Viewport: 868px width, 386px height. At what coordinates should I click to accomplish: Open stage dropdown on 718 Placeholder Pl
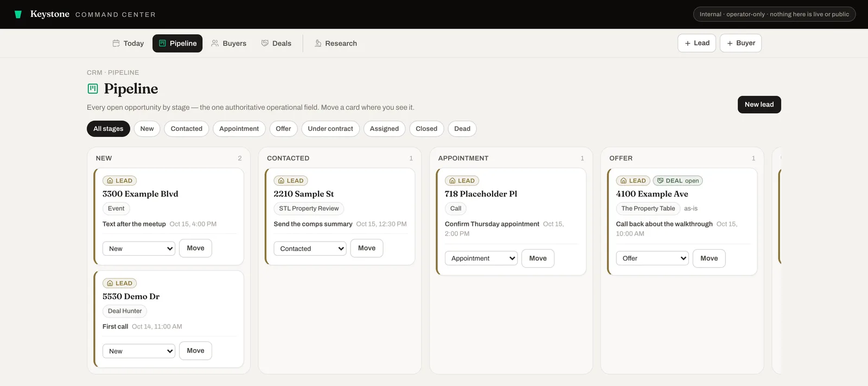click(481, 258)
